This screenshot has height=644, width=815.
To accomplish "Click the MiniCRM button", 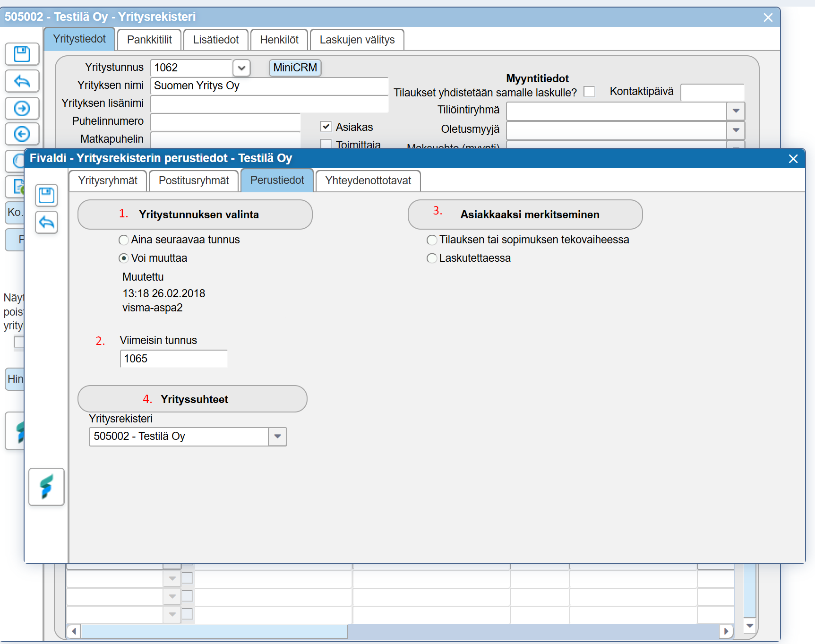I will [x=295, y=68].
